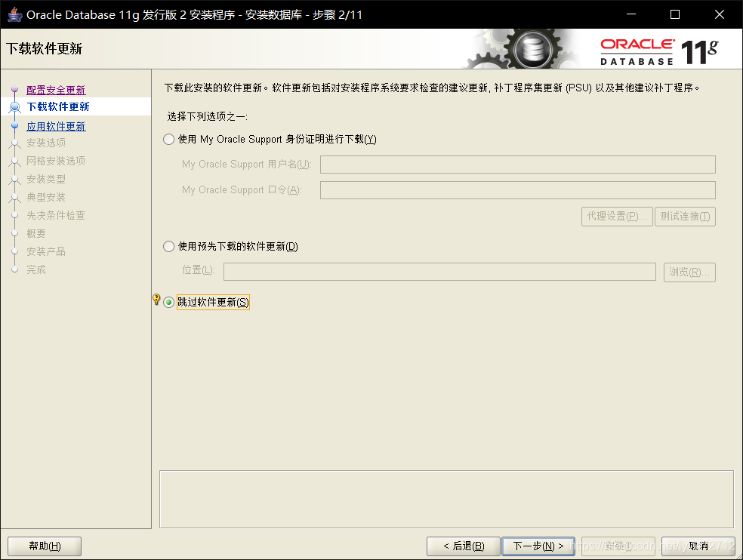The image size is (743, 560).
Task: Minimize the installer window
Action: [631, 14]
